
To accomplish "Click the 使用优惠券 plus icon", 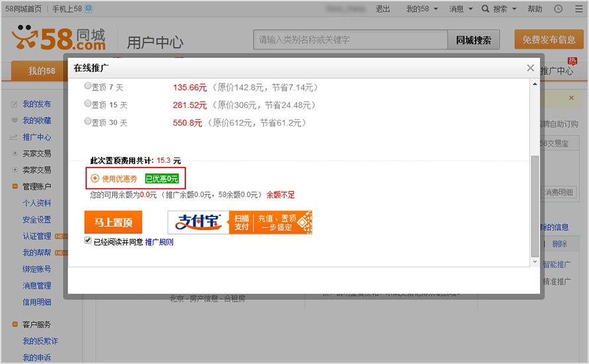I will 95,179.
